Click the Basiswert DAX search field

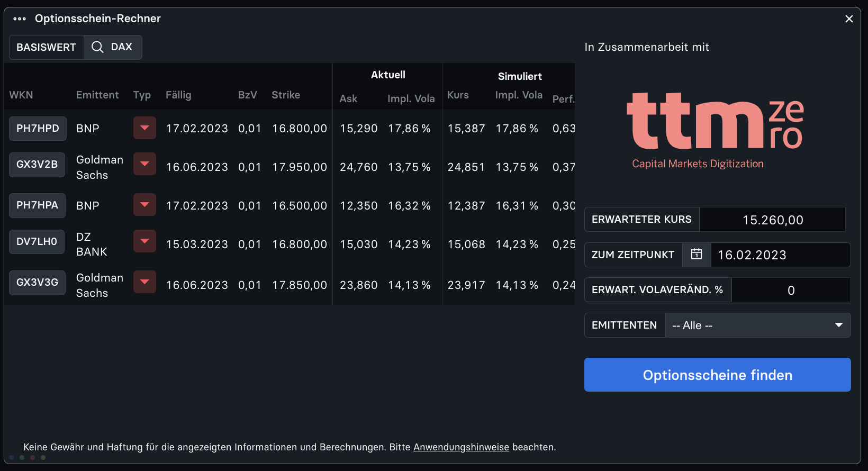121,47
